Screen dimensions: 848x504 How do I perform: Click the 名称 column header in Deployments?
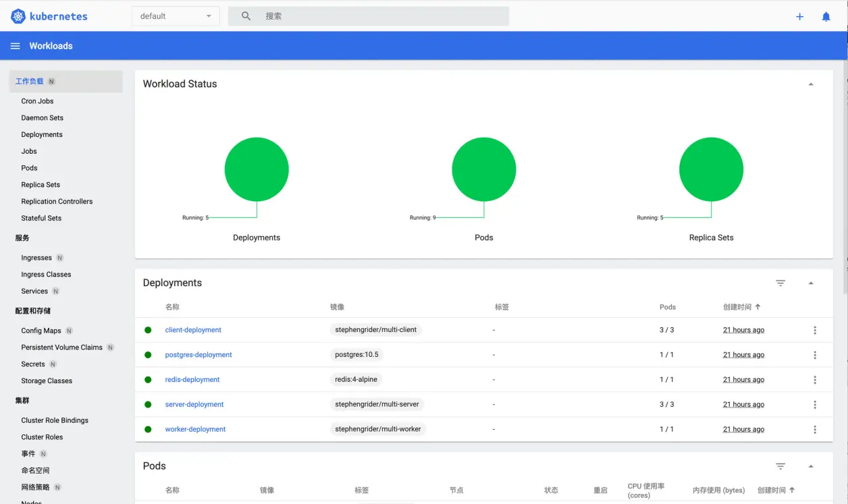click(x=172, y=307)
